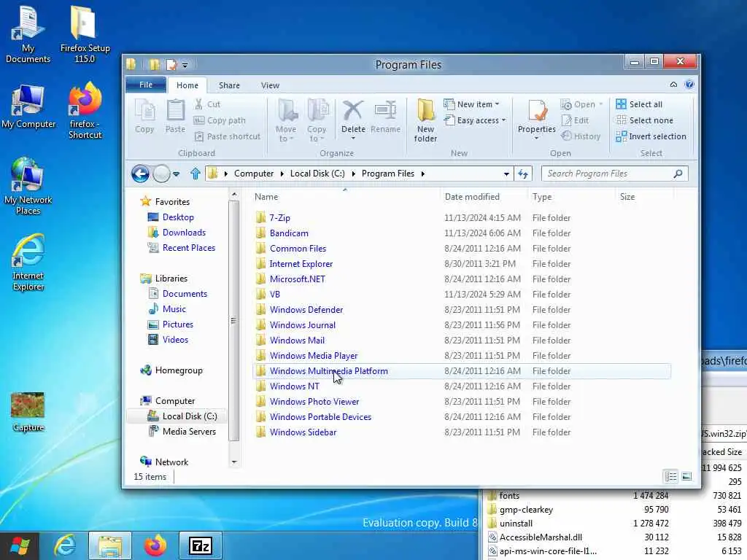The width and height of the screenshot is (747, 560).
Task: Open Firefox from the taskbar
Action: [x=155, y=545]
